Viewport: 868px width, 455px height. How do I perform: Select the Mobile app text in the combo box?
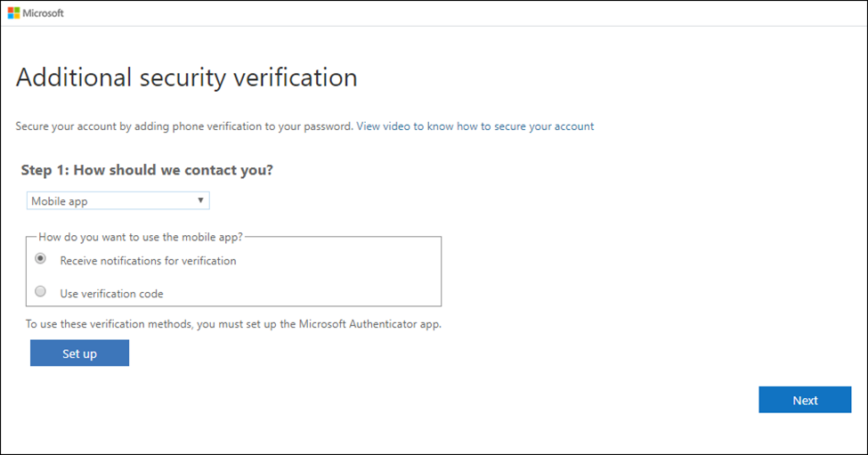point(60,201)
